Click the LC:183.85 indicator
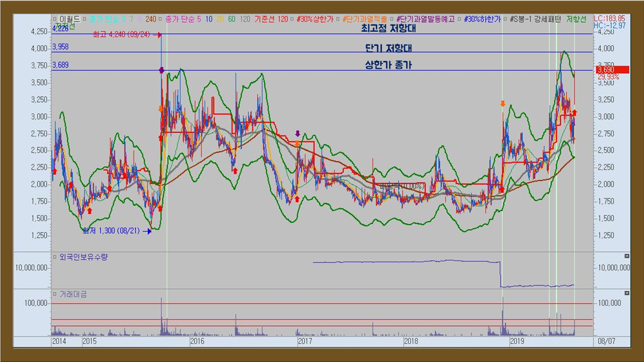Image resolution: width=644 pixels, height=362 pixels. tap(610, 19)
